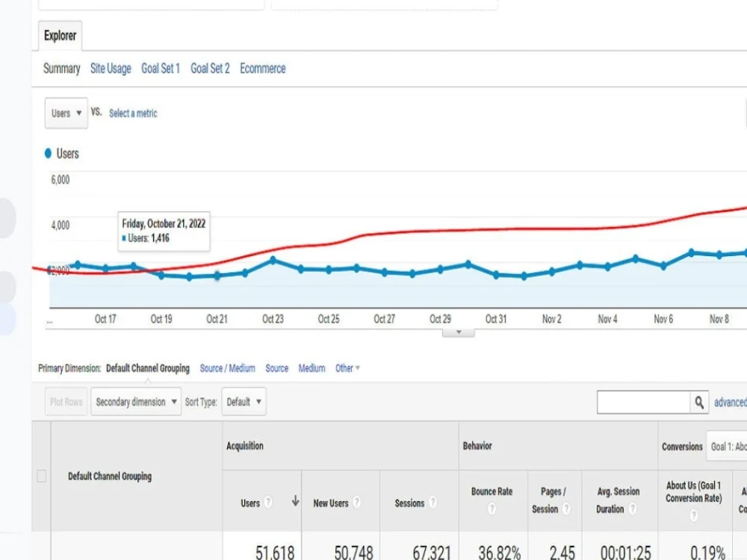Viewport: 747px width, 560px height.
Task: Open the Users metric dropdown
Action: coord(66,113)
